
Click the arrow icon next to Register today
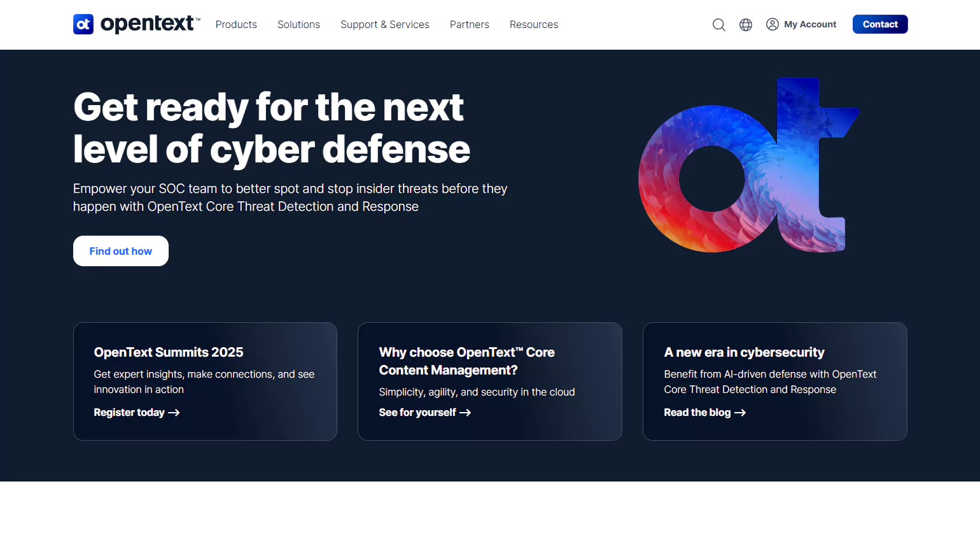coord(174,412)
